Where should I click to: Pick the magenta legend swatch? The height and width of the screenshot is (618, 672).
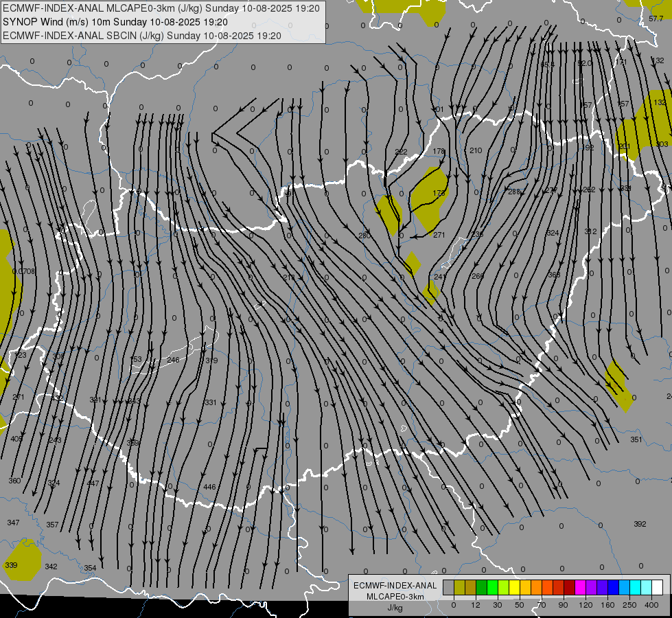[580, 587]
